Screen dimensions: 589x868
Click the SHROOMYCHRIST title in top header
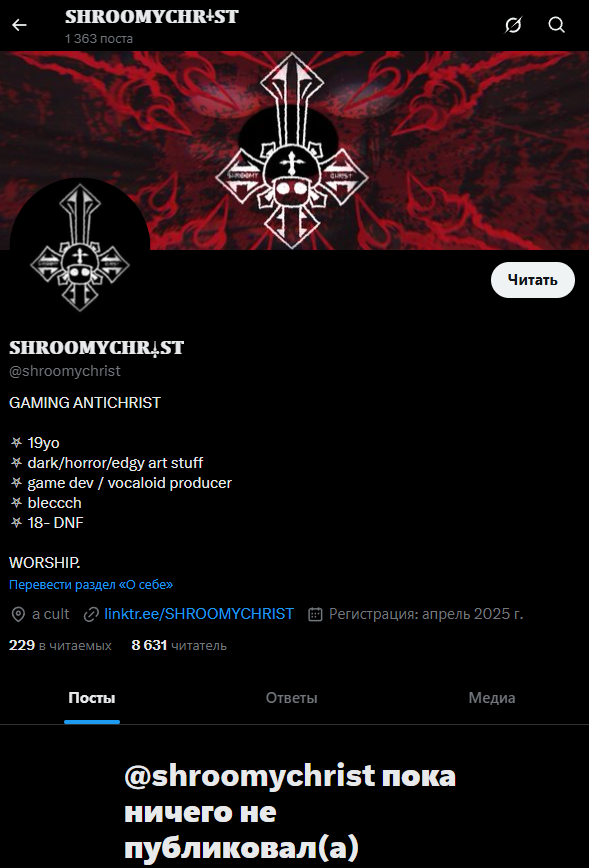(x=152, y=17)
